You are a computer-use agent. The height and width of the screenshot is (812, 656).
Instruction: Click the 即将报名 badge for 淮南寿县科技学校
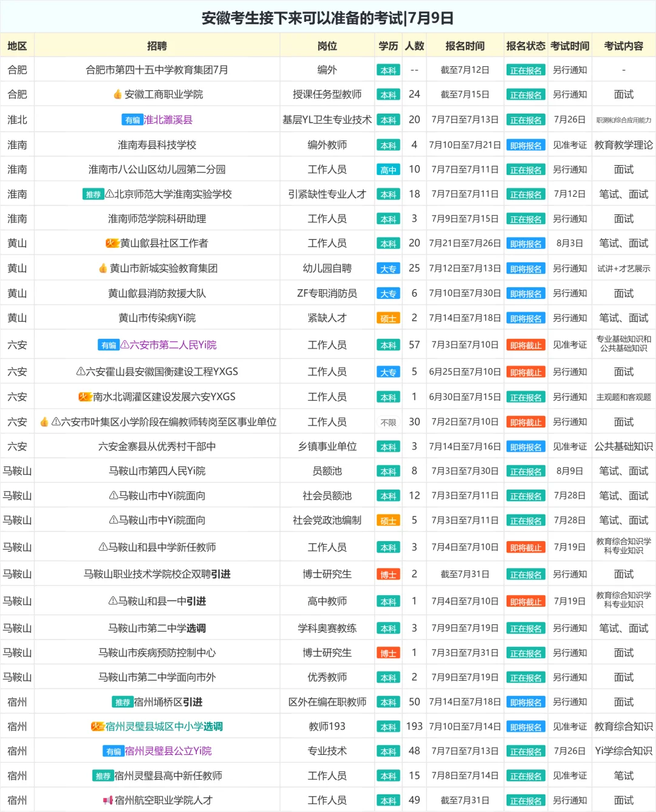525,146
